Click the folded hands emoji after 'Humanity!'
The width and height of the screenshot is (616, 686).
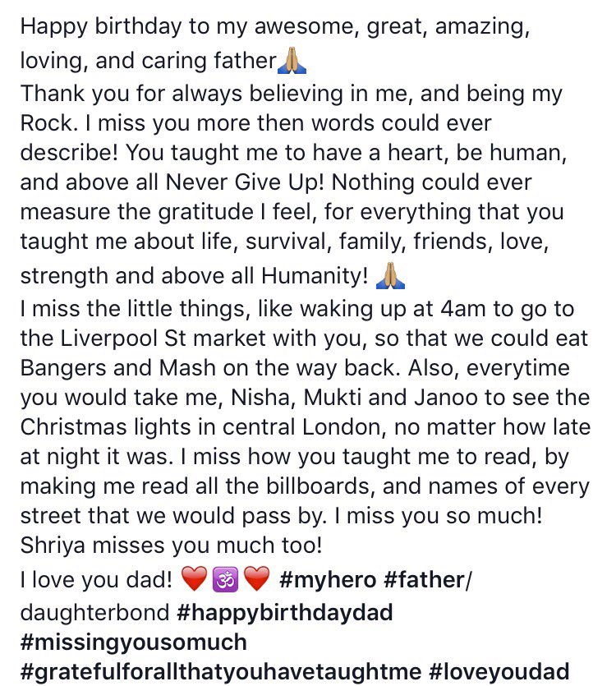(x=390, y=275)
